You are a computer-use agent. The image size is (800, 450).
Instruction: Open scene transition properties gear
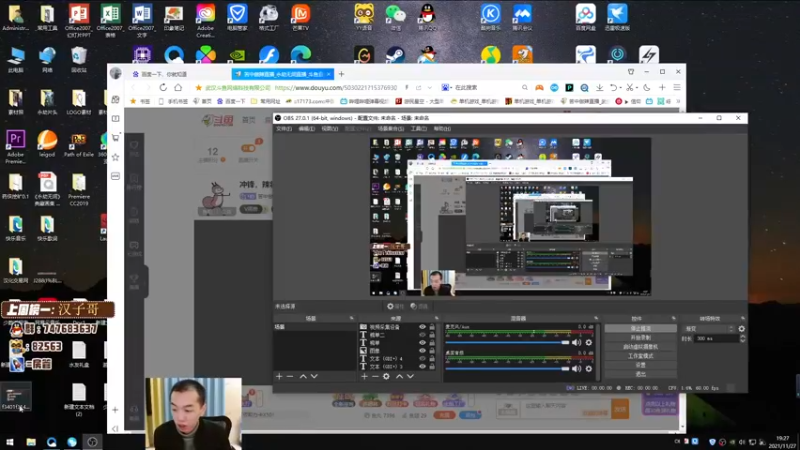click(x=741, y=329)
